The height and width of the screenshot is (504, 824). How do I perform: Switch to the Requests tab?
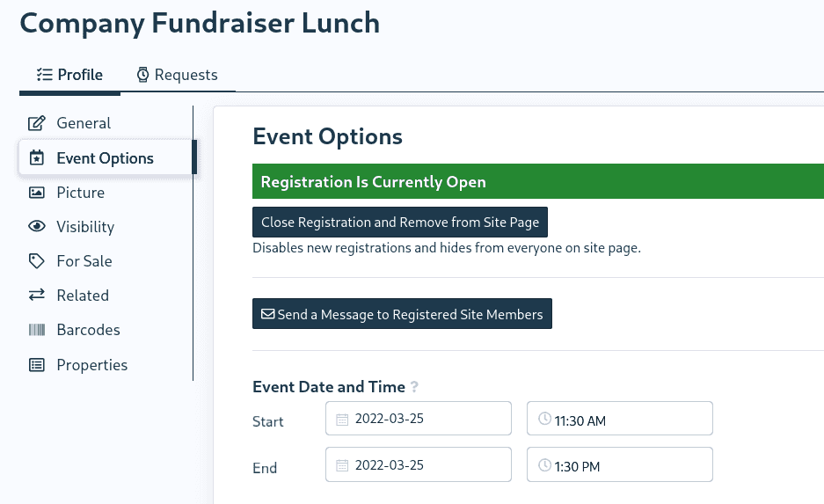coord(177,75)
